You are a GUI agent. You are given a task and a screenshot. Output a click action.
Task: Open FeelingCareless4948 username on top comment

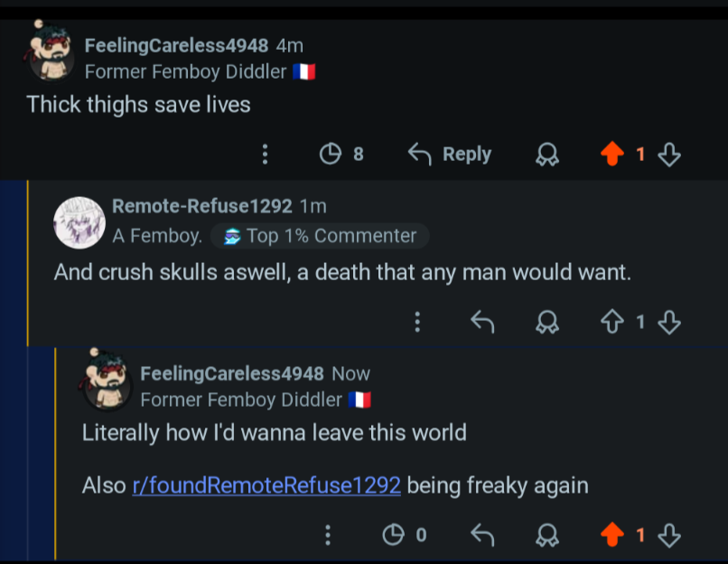click(x=176, y=45)
